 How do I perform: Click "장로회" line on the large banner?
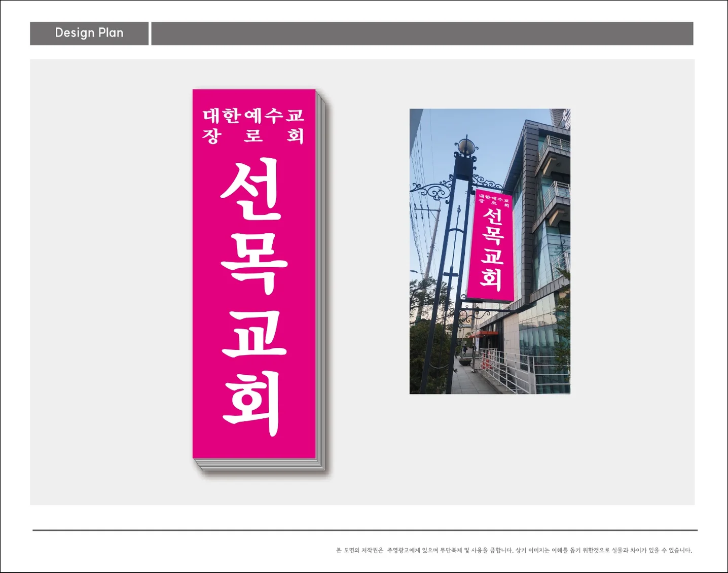253,135
